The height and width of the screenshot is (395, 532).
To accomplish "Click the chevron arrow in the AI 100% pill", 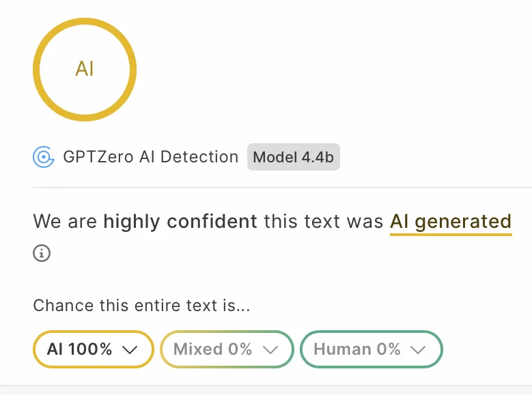I will pos(129,350).
